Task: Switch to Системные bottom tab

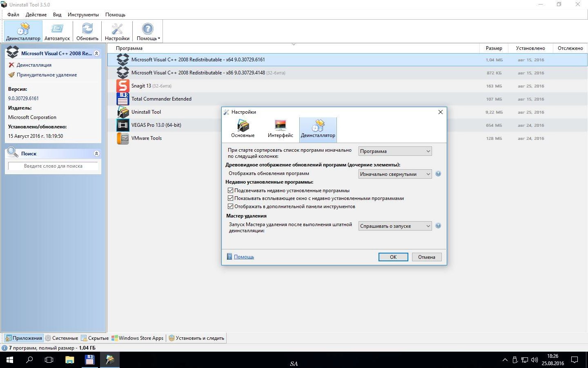Action: pyautogui.click(x=61, y=338)
